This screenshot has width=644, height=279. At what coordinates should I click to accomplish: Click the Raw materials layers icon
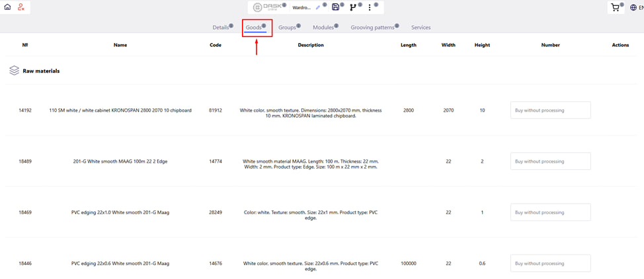click(x=14, y=71)
